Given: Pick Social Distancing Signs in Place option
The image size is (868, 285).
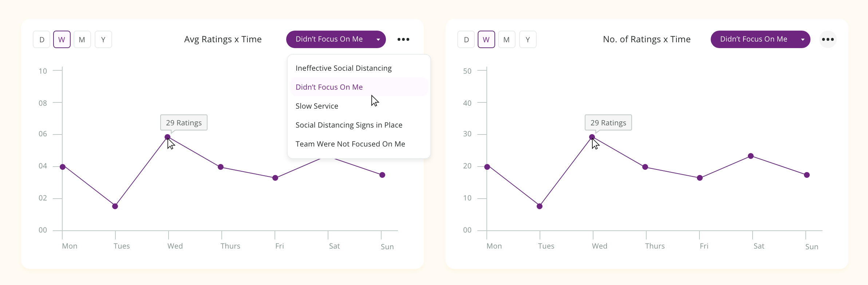Looking at the screenshot, I should (x=349, y=125).
